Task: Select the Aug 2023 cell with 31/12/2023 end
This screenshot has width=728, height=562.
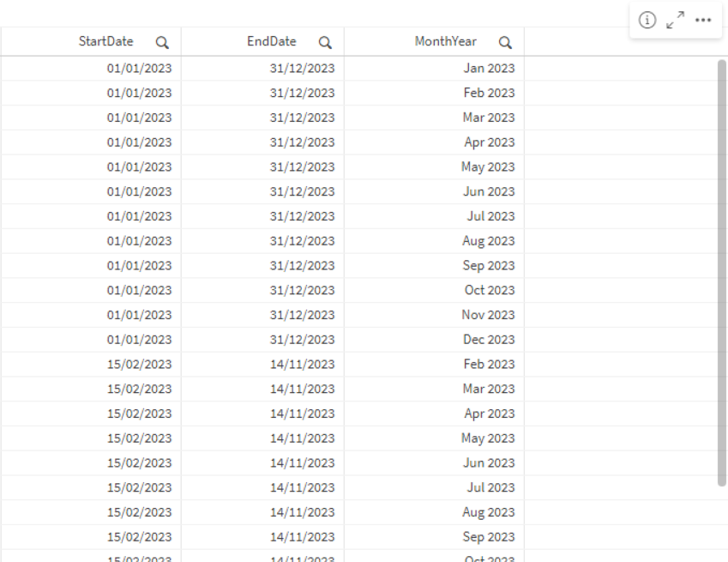Action: (489, 241)
